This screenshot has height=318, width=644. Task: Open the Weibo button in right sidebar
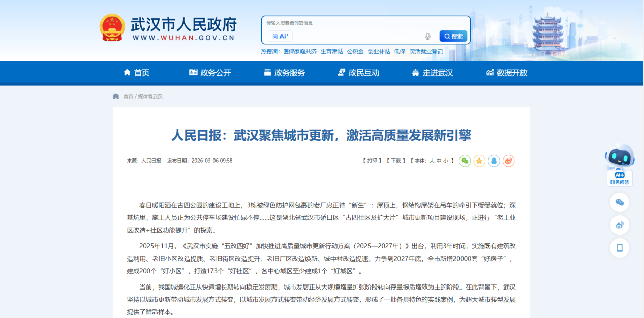620,225
